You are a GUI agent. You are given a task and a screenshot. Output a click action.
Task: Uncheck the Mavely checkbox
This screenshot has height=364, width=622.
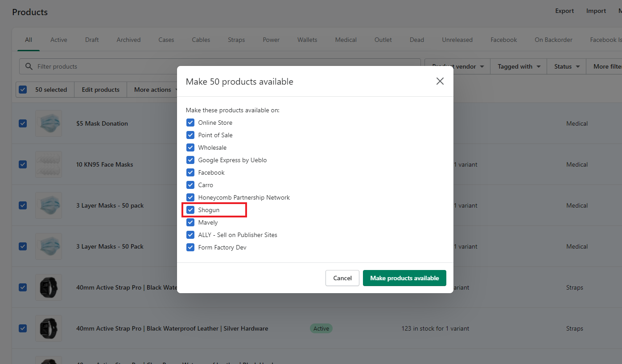(190, 222)
